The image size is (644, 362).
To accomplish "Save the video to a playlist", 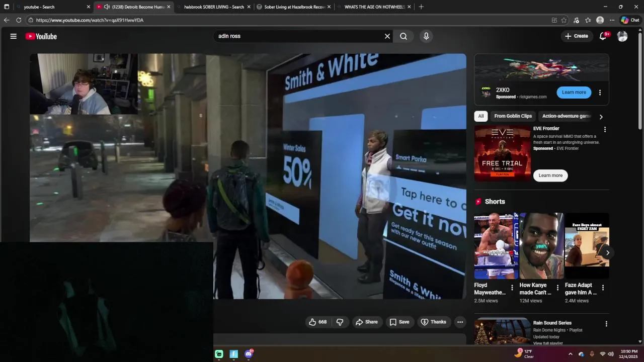I will [399, 322].
